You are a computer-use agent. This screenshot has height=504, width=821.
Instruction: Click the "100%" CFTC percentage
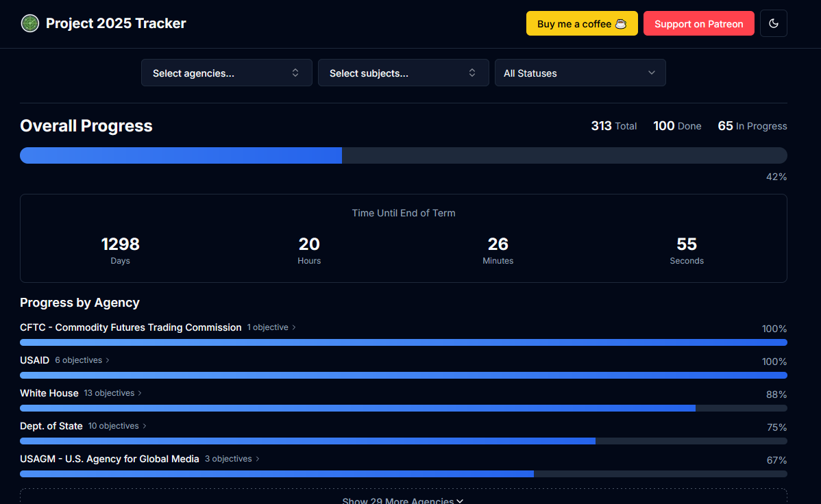click(x=774, y=329)
